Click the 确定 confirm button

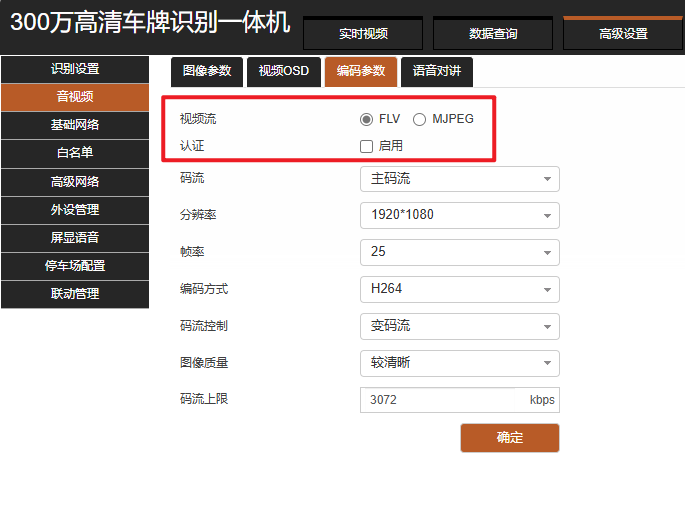(x=510, y=438)
